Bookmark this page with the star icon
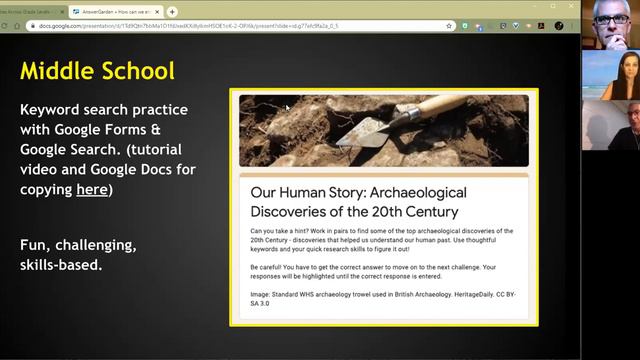 [449, 26]
